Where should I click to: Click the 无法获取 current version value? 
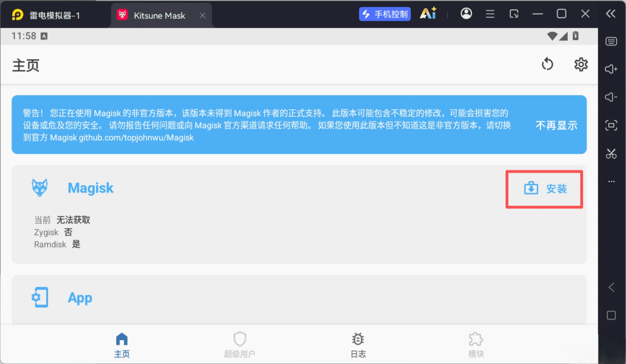coord(73,220)
